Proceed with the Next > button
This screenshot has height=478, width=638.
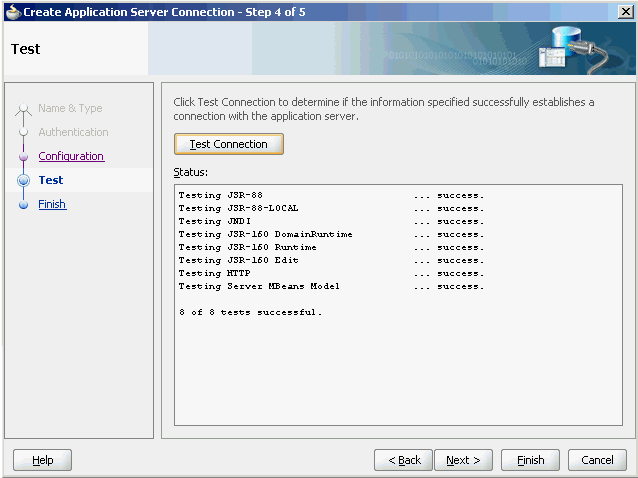(463, 460)
